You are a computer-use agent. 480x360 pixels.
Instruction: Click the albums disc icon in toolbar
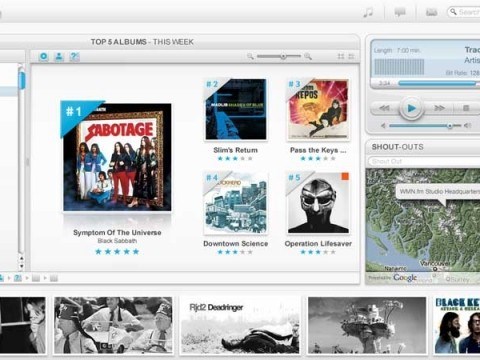(x=44, y=57)
